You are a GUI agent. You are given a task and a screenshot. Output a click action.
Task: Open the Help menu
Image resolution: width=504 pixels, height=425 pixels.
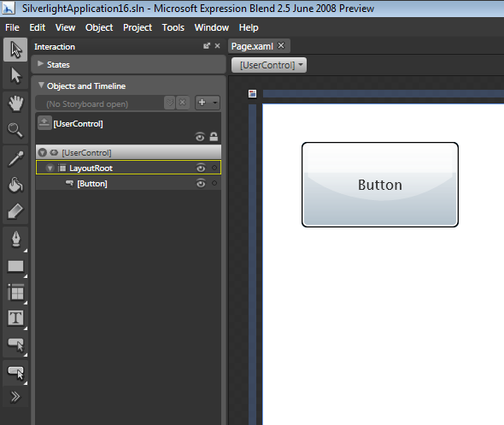coord(249,27)
